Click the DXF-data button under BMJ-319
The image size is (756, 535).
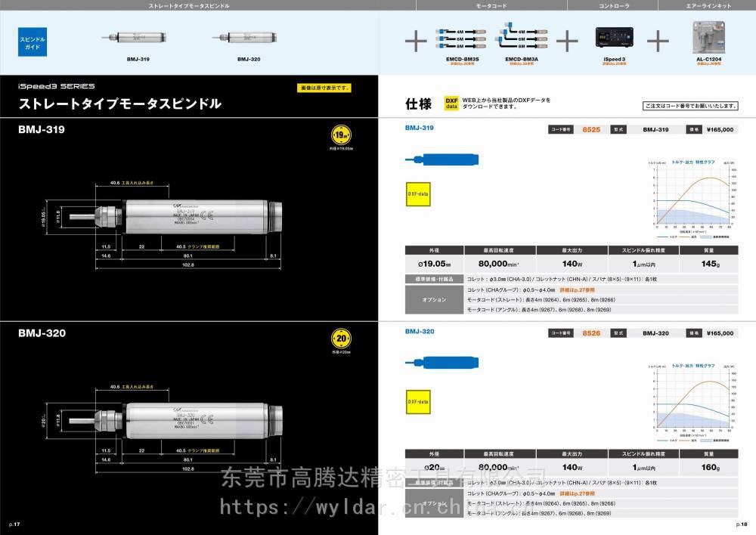[418, 193]
